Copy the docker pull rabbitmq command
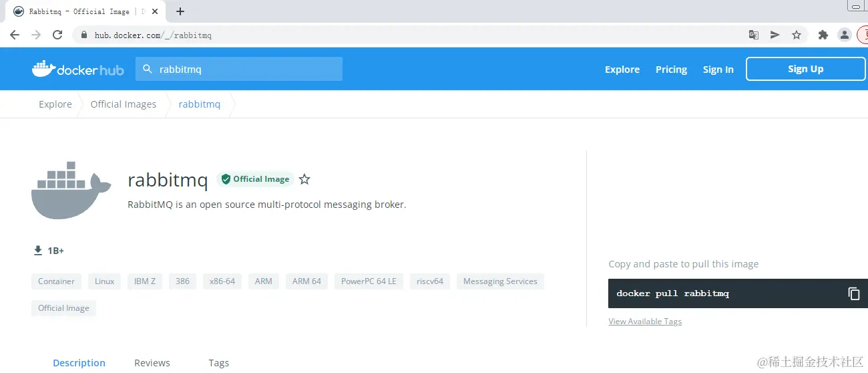868x373 pixels. coord(853,293)
